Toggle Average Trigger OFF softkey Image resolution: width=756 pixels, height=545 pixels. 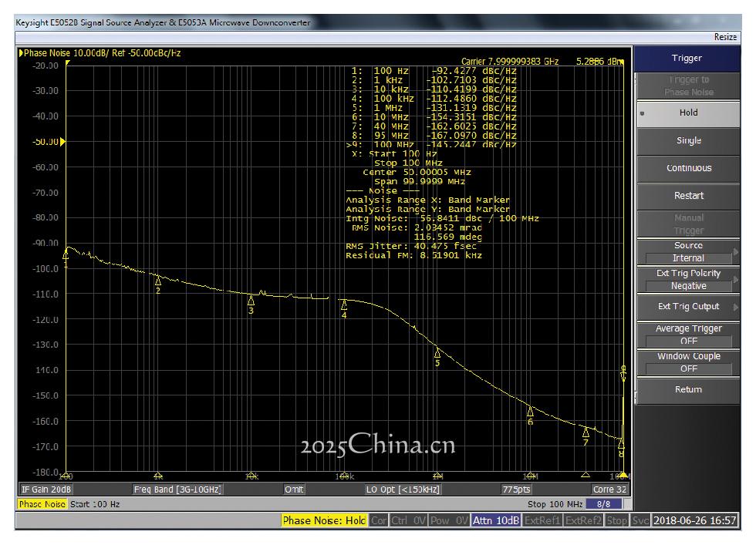pyautogui.click(x=688, y=335)
